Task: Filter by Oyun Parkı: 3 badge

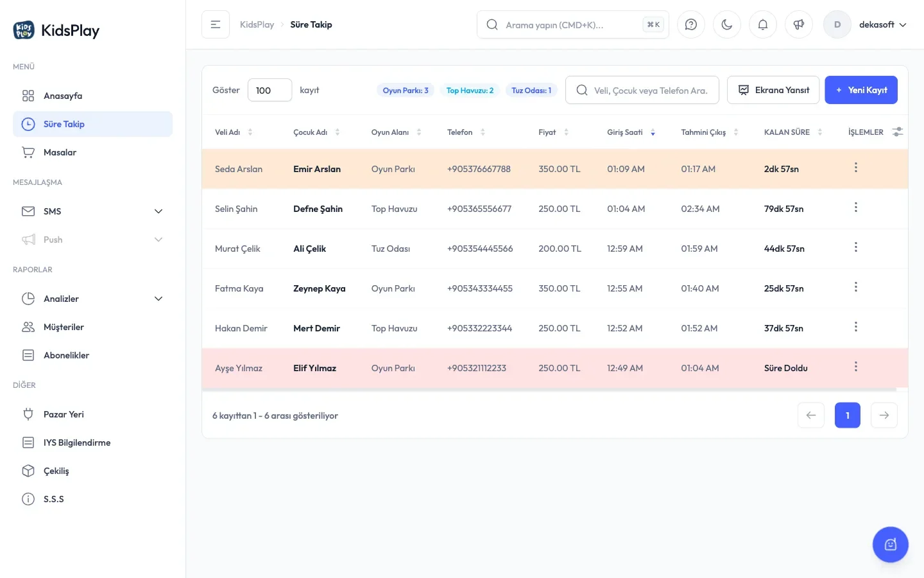Action: click(x=406, y=91)
